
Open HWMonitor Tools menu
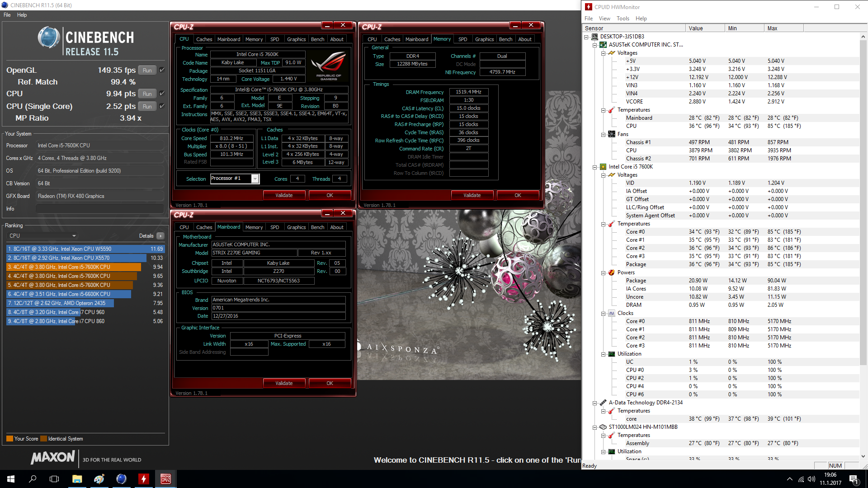pos(623,19)
